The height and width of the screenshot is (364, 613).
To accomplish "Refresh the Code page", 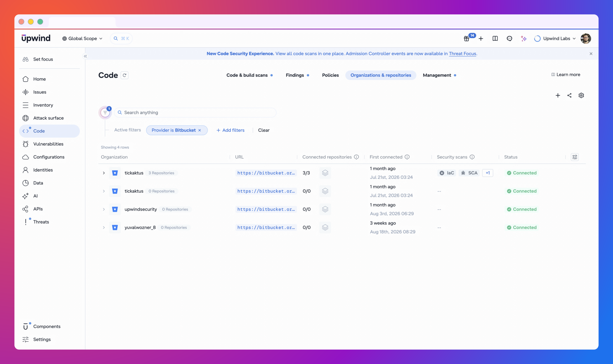I will click(x=125, y=75).
